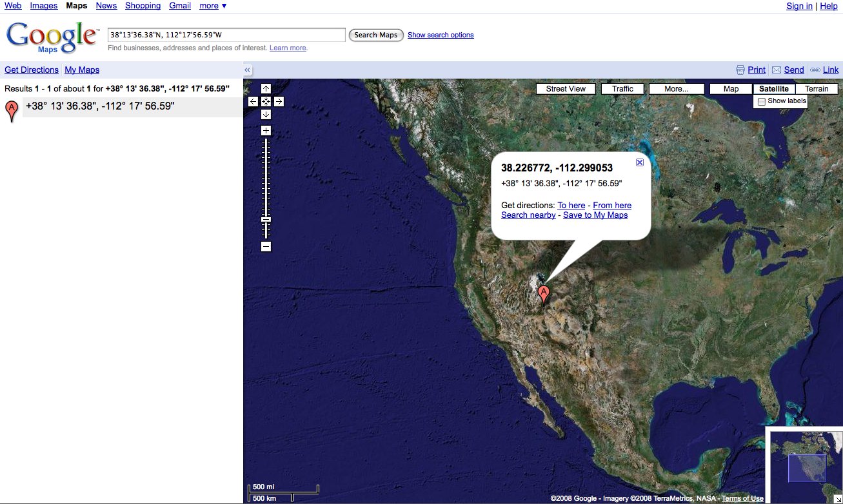
Task: Click the Google Maps logo
Action: pyautogui.click(x=53, y=37)
